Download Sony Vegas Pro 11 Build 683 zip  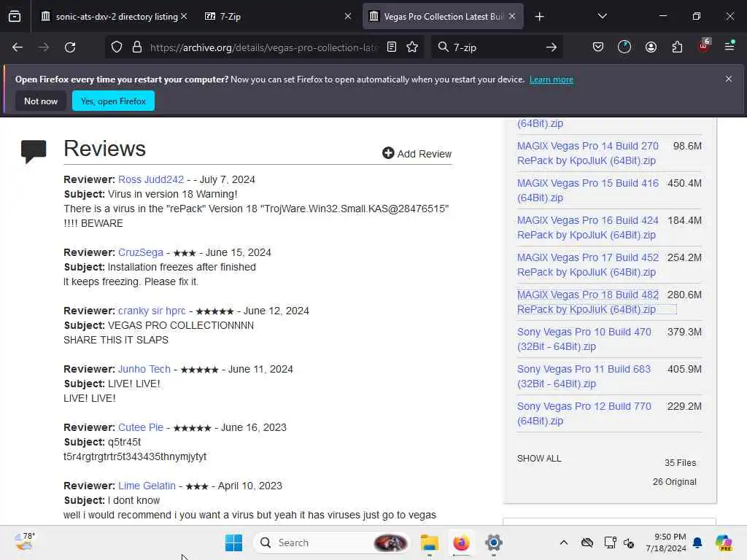(x=584, y=376)
